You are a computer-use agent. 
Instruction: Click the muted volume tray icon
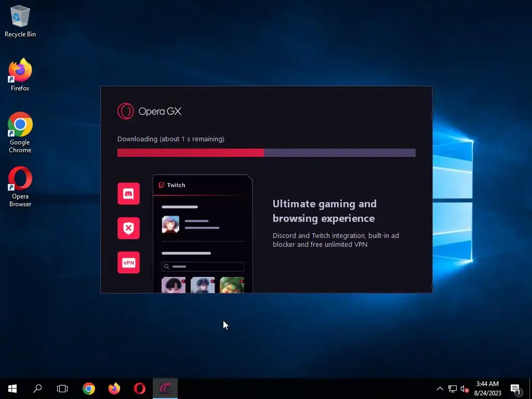click(x=464, y=389)
